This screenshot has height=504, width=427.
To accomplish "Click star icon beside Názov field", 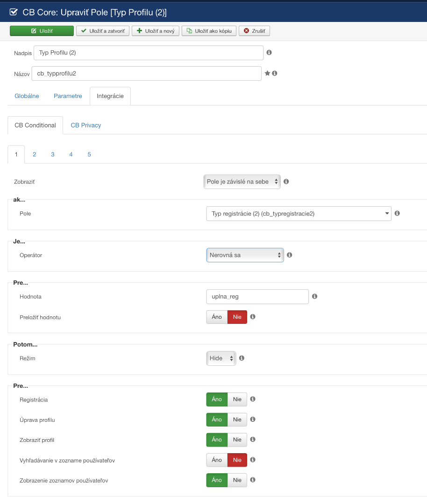I will pos(267,73).
